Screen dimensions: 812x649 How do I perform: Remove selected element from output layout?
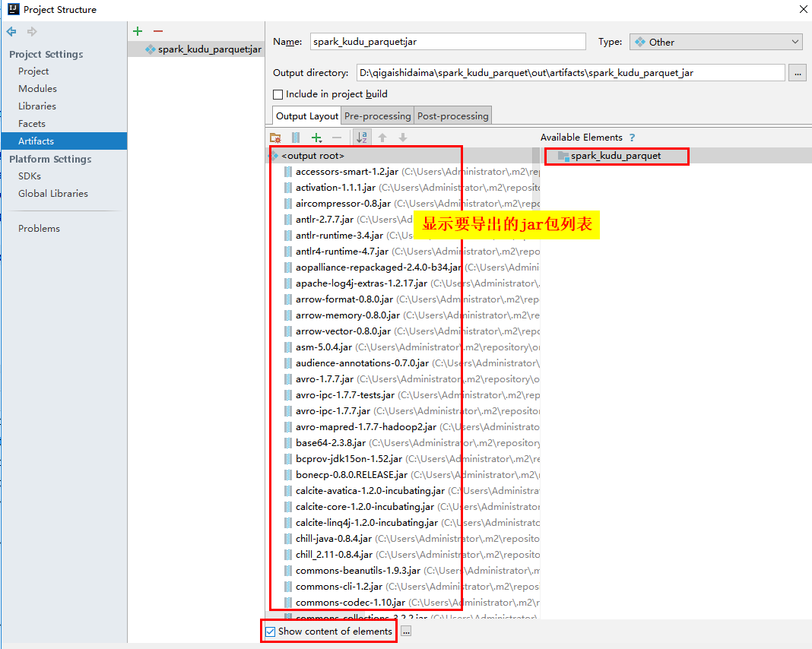click(337, 138)
